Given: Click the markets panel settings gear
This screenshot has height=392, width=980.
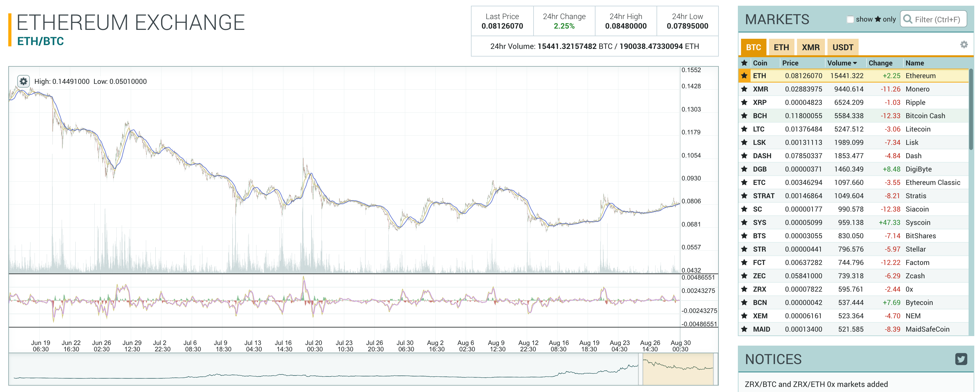Looking at the screenshot, I should [964, 45].
